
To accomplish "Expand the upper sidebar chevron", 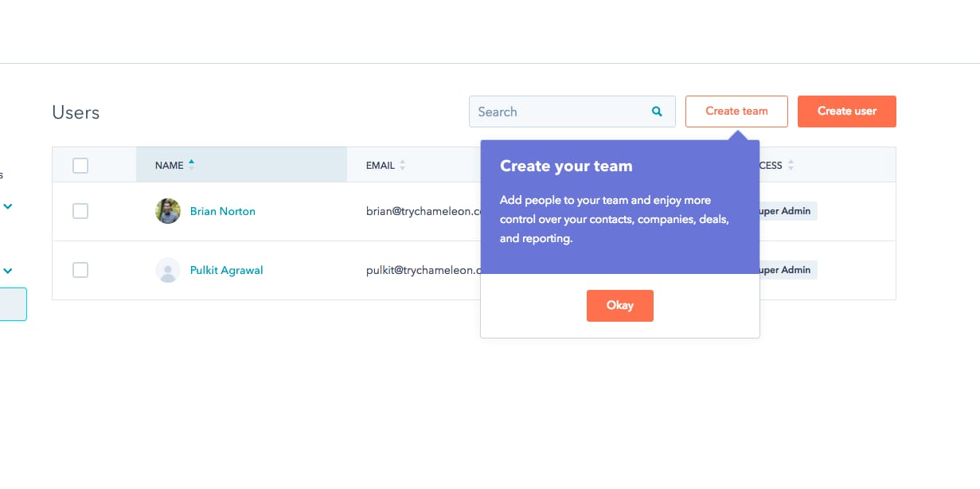I will (x=8, y=206).
